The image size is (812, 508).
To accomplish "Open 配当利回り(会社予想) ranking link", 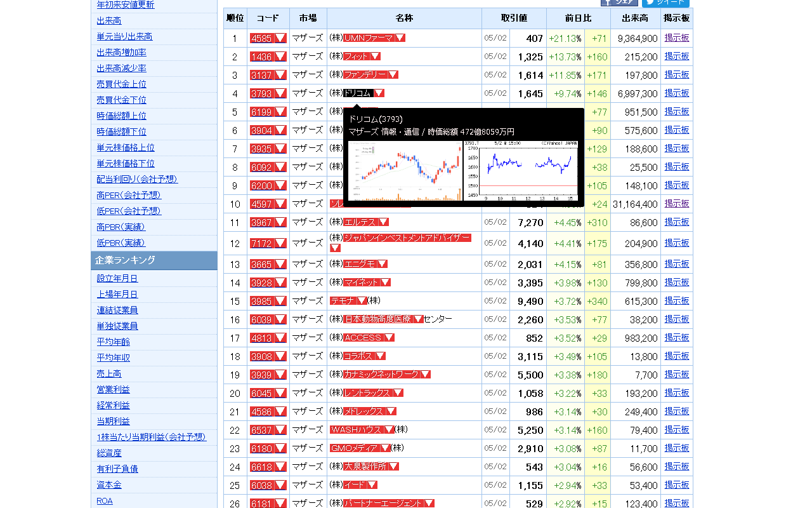I will [x=137, y=180].
